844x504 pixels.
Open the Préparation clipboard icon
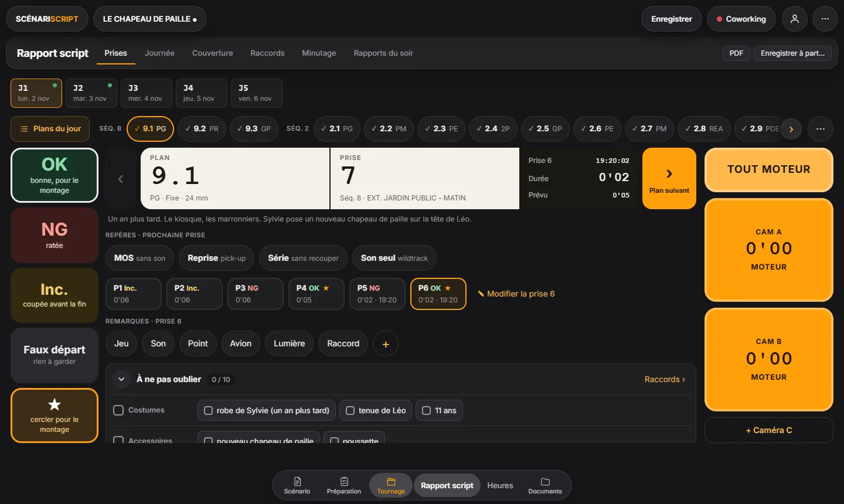coord(344,481)
